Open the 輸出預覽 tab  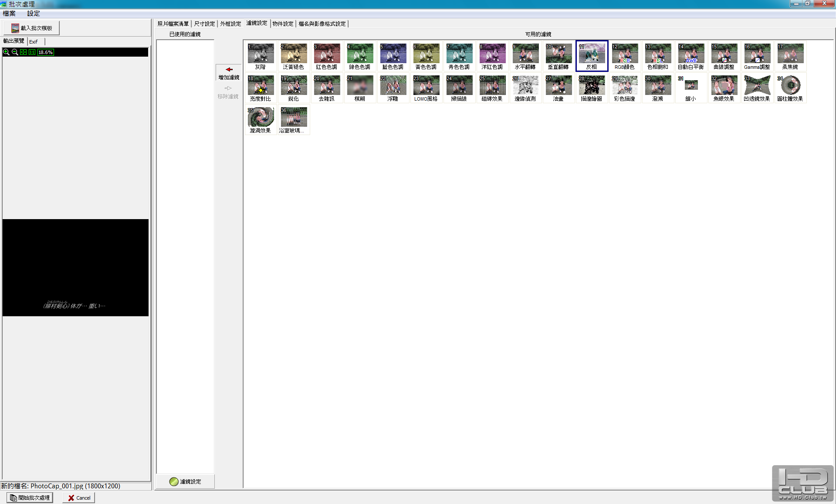point(14,41)
